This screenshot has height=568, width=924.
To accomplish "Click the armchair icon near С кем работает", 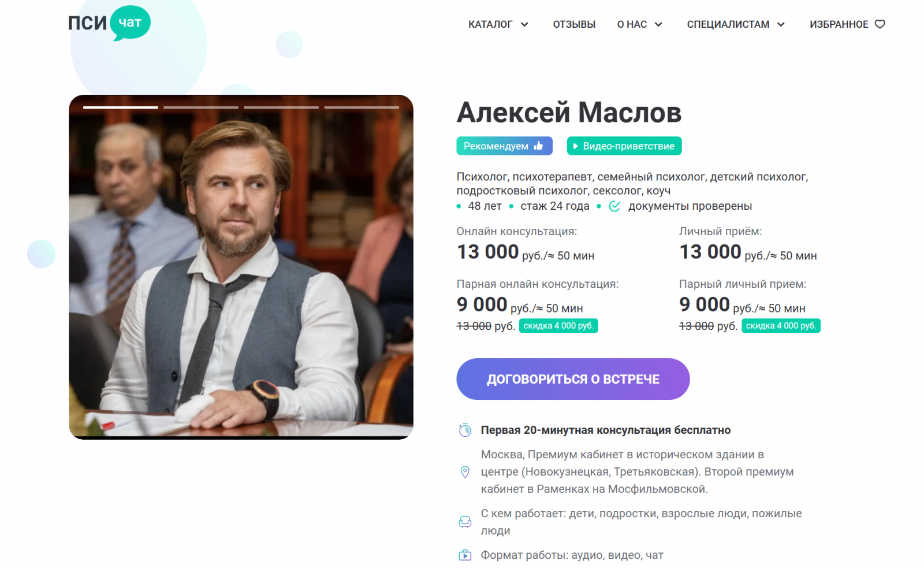I will tap(465, 522).
